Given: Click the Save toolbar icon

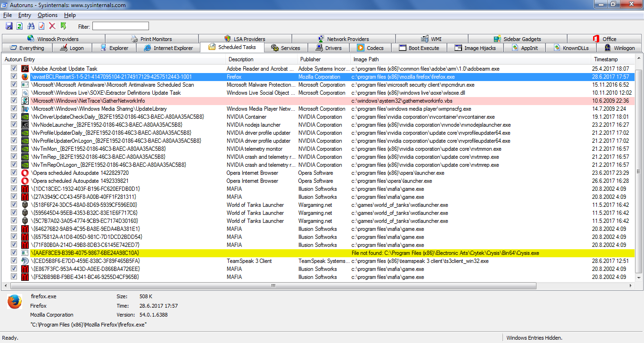Looking at the screenshot, I should click(x=9, y=26).
